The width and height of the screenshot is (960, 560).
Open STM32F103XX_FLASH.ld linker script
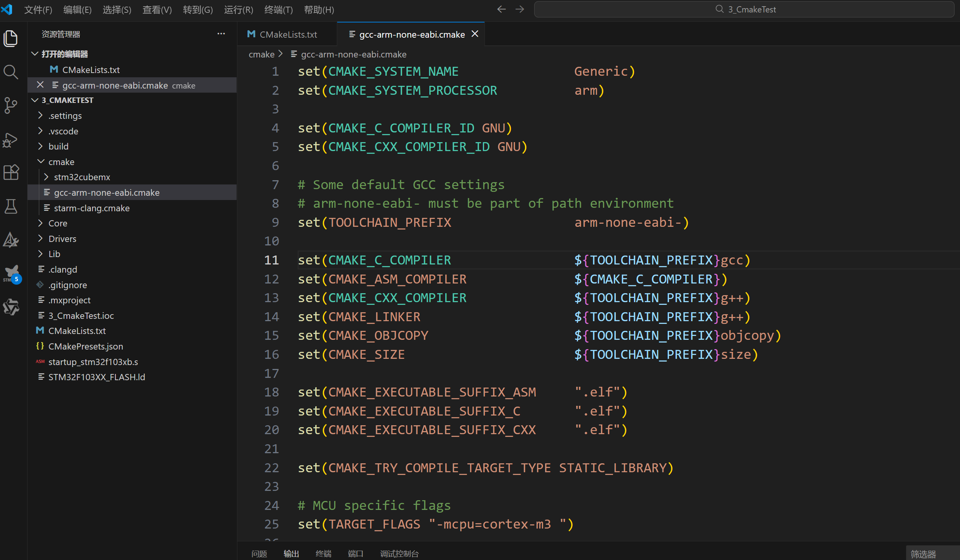(132, 377)
